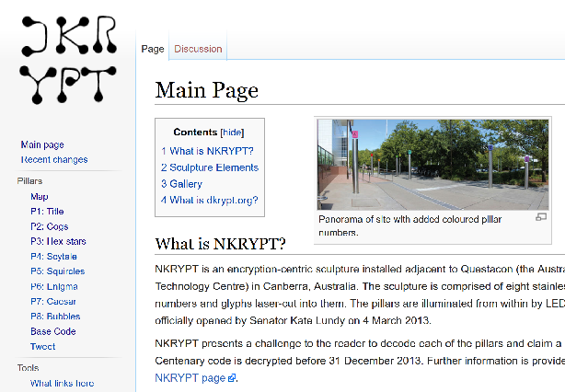Screen dimensions: 565x392
Task: Hide the Contents table
Action: pyautogui.click(x=232, y=133)
